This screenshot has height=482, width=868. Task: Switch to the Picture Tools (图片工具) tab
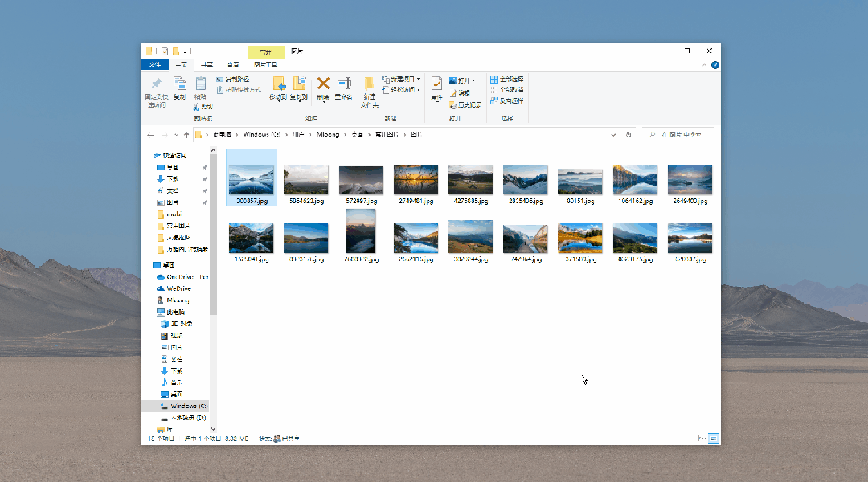pos(266,65)
